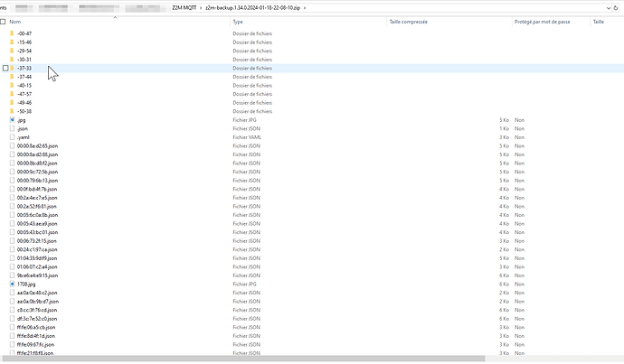Sort by Taille compressée column header
The image size is (624, 364).
(x=408, y=22)
